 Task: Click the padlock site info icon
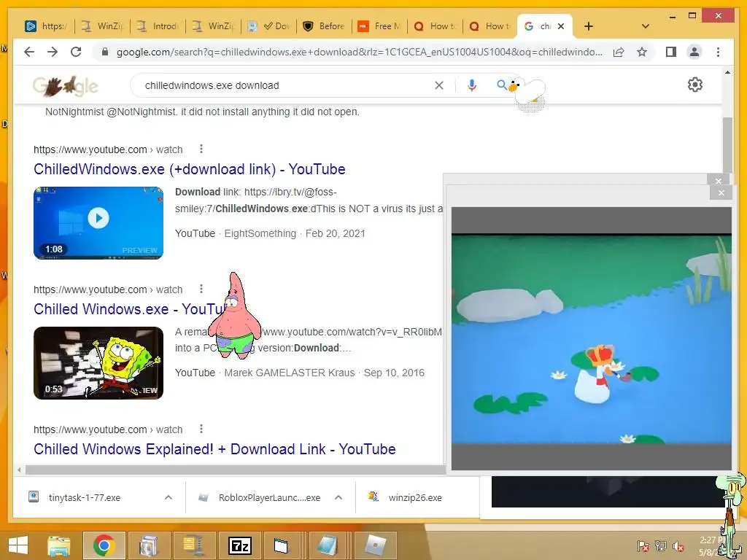[x=105, y=52]
